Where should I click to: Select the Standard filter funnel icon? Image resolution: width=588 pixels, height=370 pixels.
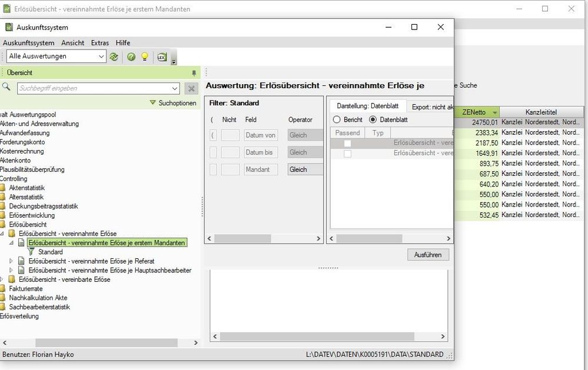[x=31, y=252]
